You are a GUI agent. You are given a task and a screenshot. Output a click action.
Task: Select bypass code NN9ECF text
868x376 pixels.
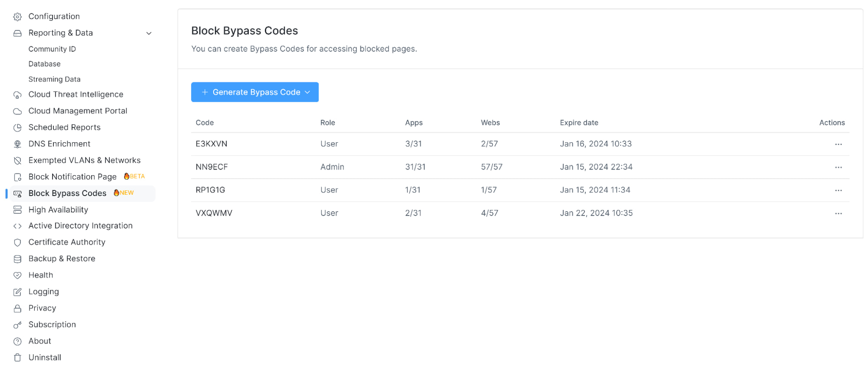(x=211, y=167)
